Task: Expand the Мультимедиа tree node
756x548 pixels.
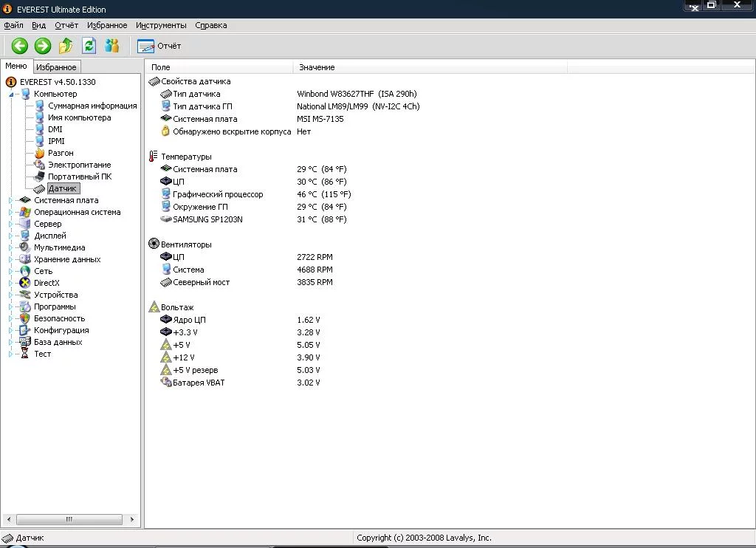Action: point(11,247)
